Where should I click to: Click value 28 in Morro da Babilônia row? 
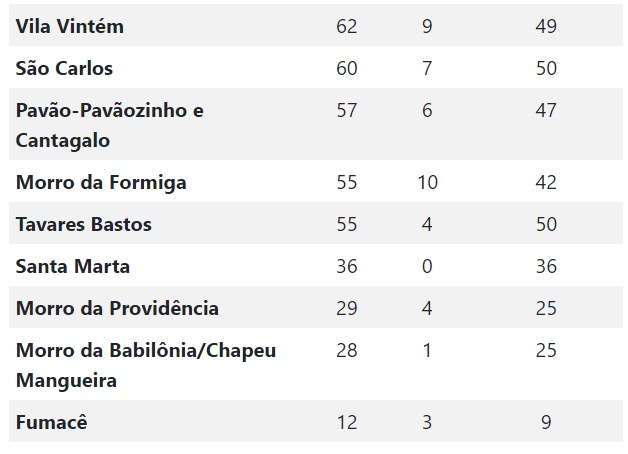pos(346,350)
